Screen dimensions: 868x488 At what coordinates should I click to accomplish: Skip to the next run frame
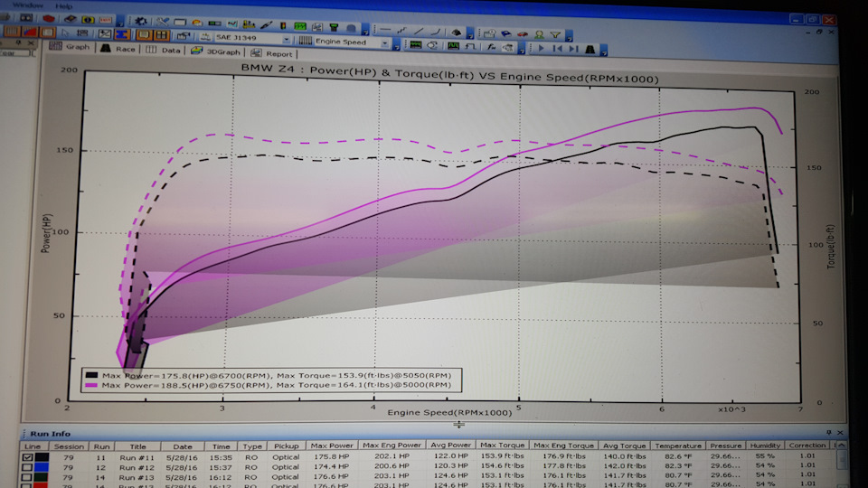pos(573,49)
